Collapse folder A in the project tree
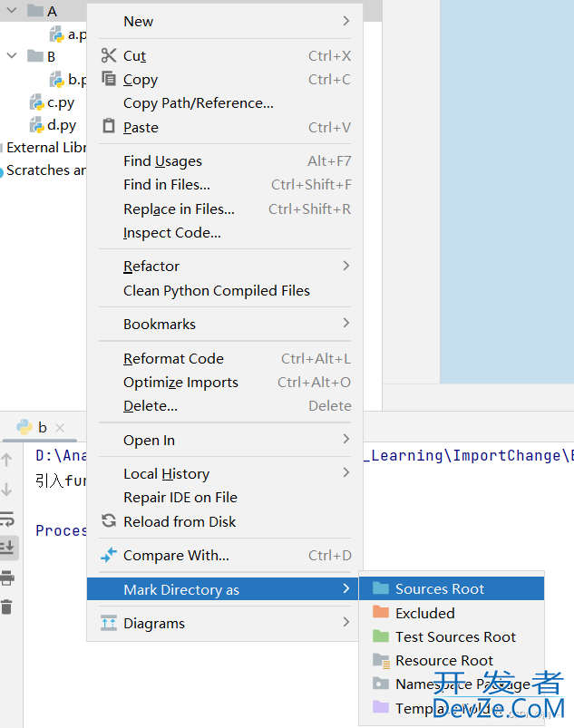The width and height of the screenshot is (574, 728). [12, 10]
